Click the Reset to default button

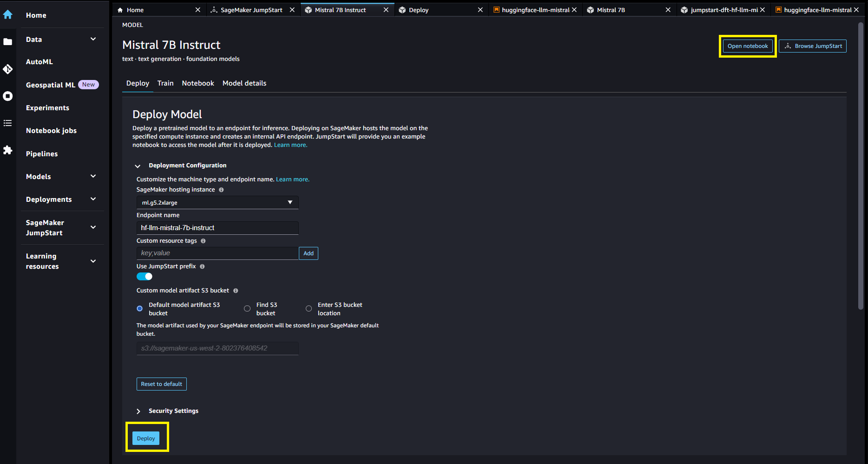162,384
